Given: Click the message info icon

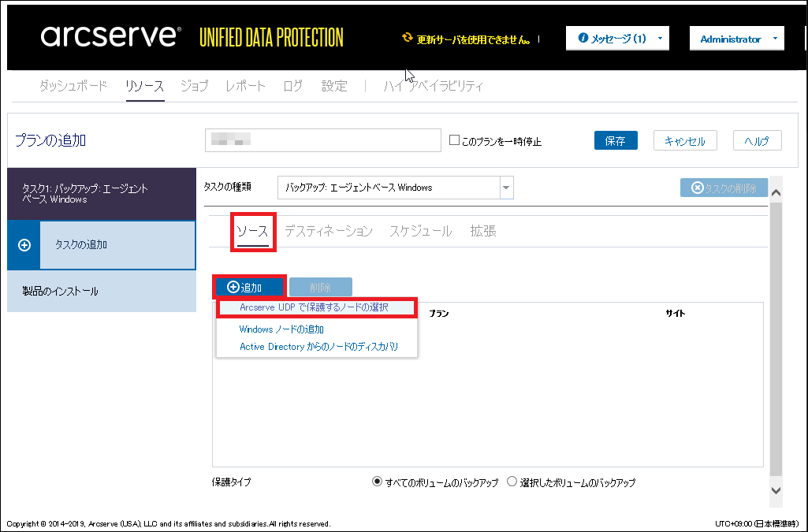Looking at the screenshot, I should [x=583, y=38].
